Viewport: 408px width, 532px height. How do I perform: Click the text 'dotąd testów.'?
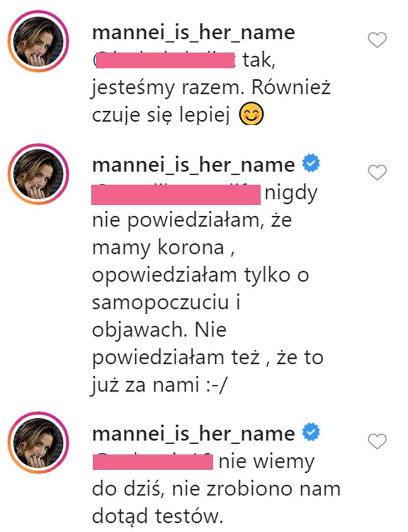tap(158, 516)
